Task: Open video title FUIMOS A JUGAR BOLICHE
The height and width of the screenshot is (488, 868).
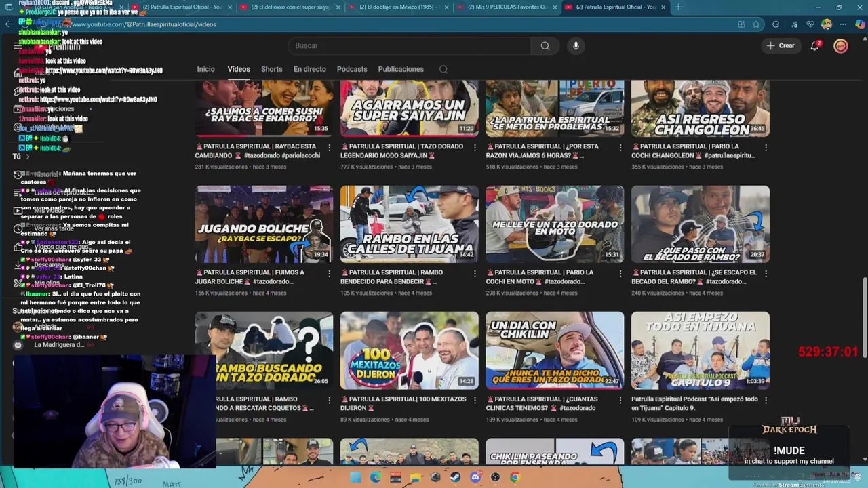Action: point(251,277)
